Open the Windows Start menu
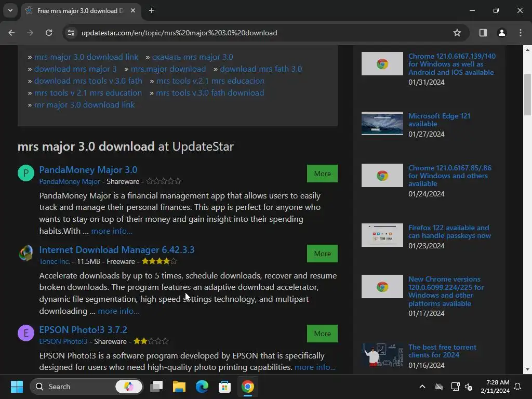This screenshot has height=399, width=532. [x=17, y=387]
